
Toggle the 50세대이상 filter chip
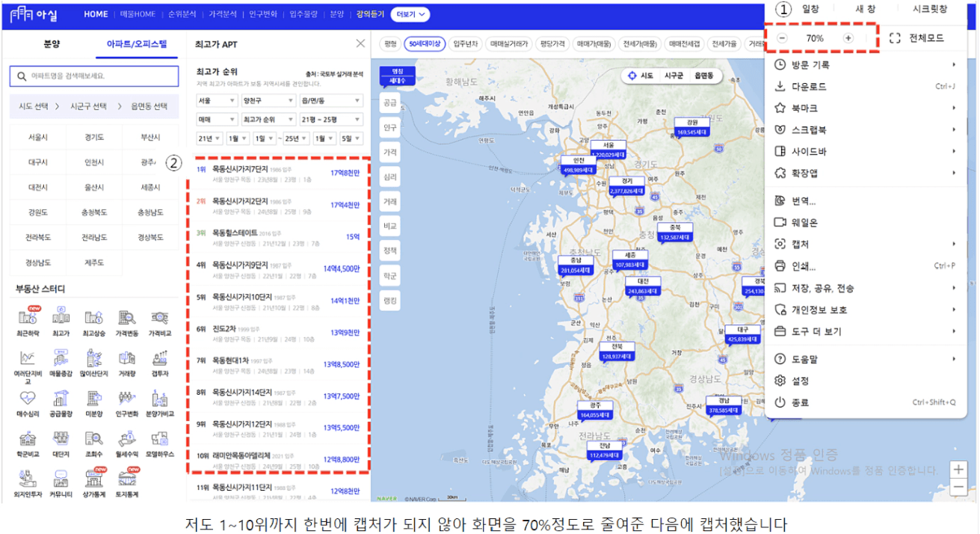(x=423, y=44)
